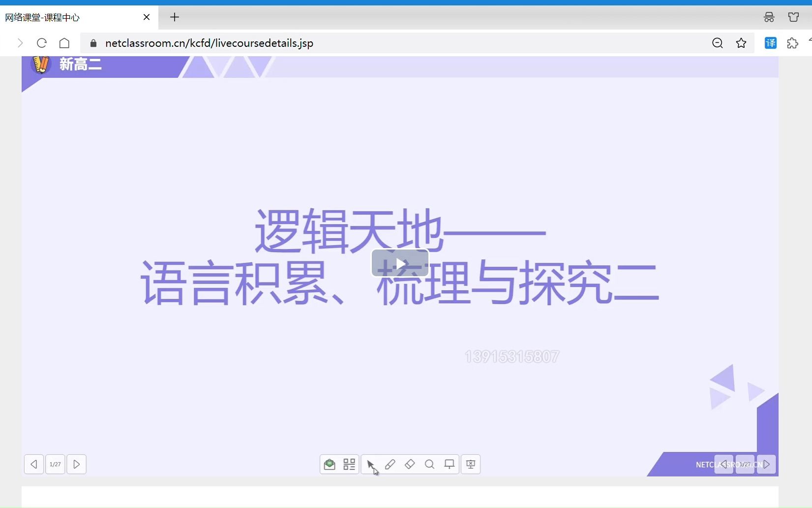
Task: Reload the browser page
Action: [42, 43]
